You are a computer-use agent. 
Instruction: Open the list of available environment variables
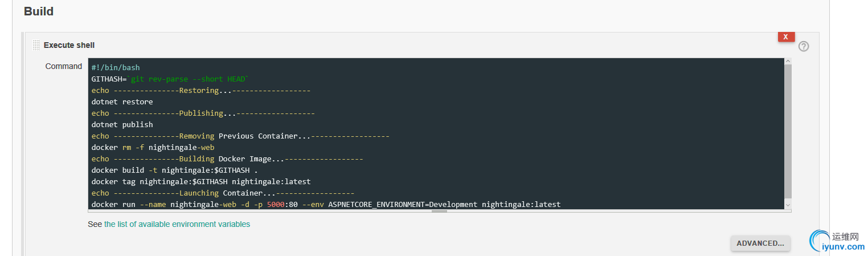tap(177, 224)
